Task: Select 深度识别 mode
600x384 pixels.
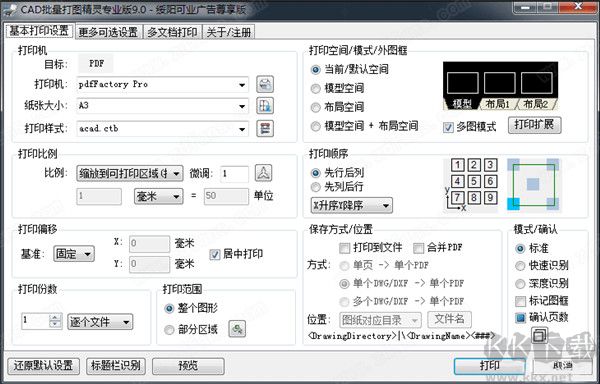Action: [520, 284]
